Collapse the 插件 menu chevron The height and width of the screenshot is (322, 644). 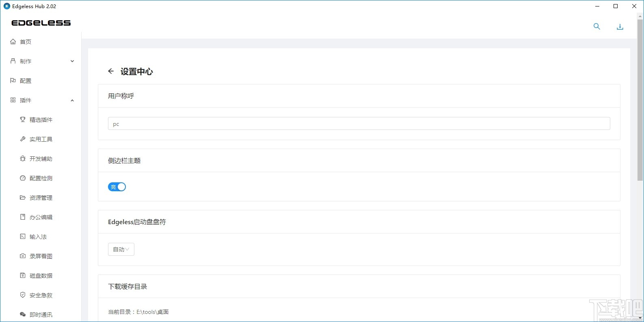coord(72,100)
